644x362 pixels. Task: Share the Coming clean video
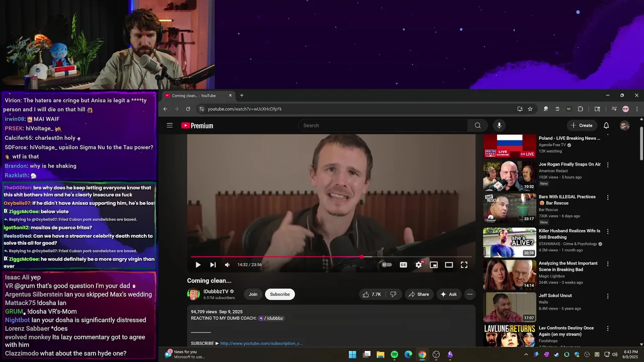[419, 294]
